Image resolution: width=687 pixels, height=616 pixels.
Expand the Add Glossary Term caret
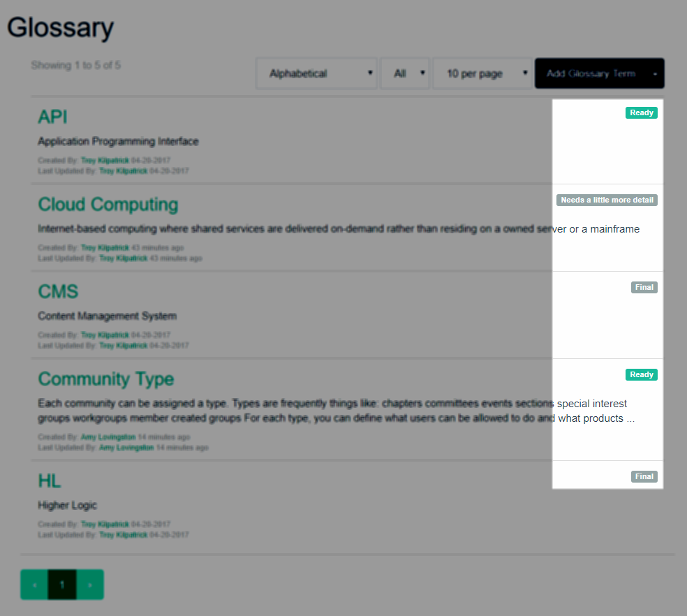pos(655,73)
